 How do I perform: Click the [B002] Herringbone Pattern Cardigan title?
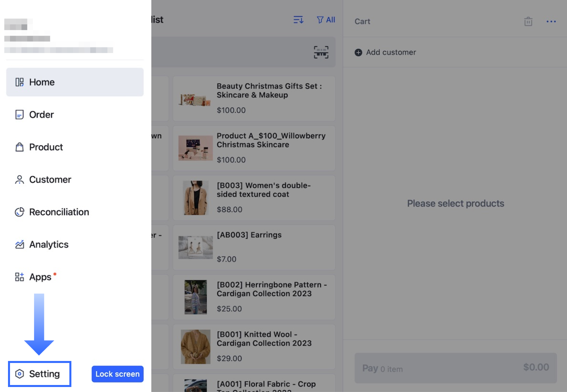[272, 289]
